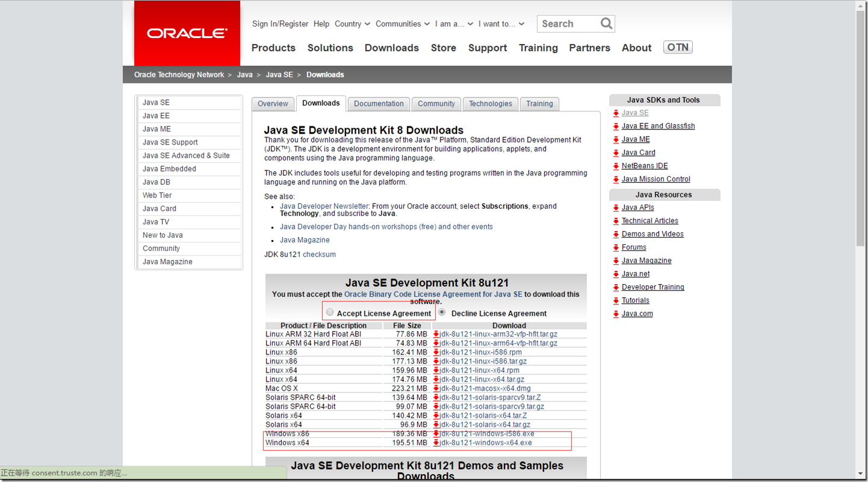Screen dimensions: 868x482
Task: Open Oracle Binary Code License Agreement link
Action: [x=433, y=294]
